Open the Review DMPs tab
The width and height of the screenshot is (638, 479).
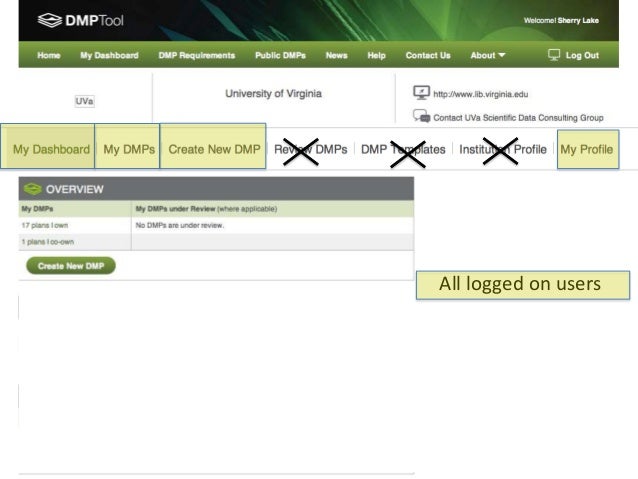pyautogui.click(x=310, y=149)
